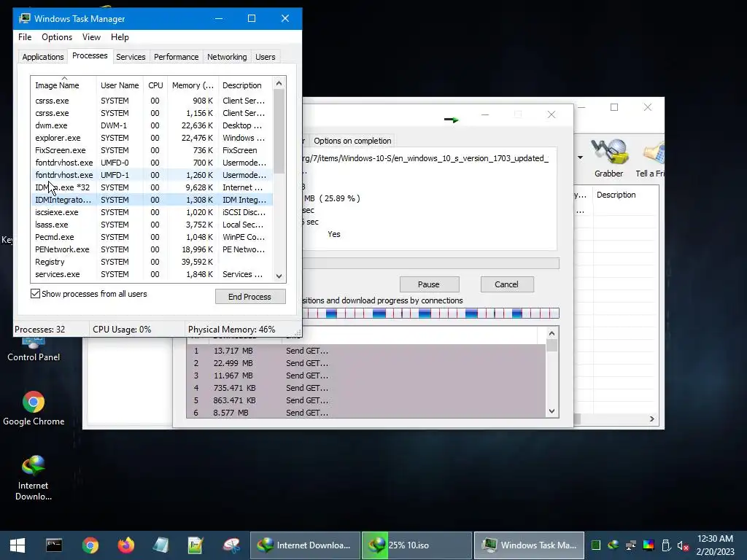The height and width of the screenshot is (560, 747).
Task: Click the Grabber icon in IDM toolbar
Action: 608,158
